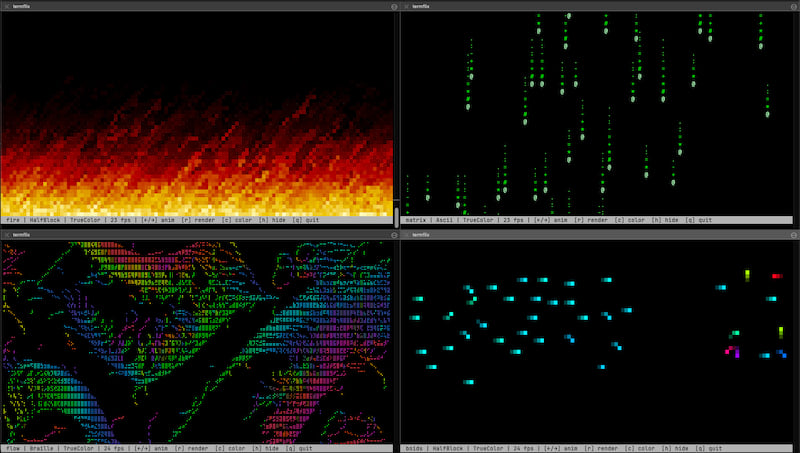The width and height of the screenshot is (800, 453).
Task: Close the boids animation pane
Action: [407, 235]
